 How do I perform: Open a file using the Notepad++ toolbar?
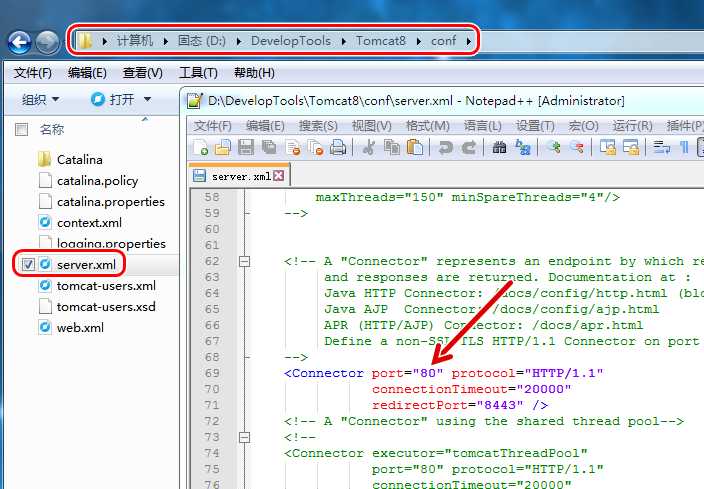coord(223,147)
